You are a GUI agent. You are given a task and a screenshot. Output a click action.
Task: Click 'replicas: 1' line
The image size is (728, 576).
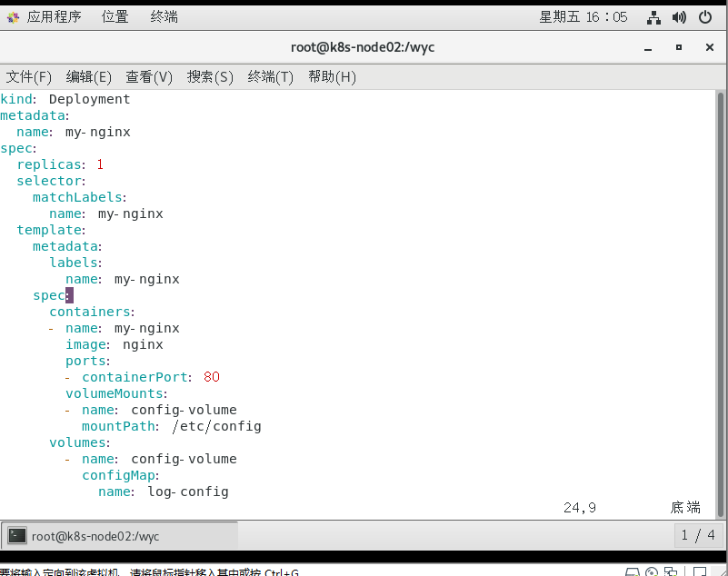click(x=60, y=164)
